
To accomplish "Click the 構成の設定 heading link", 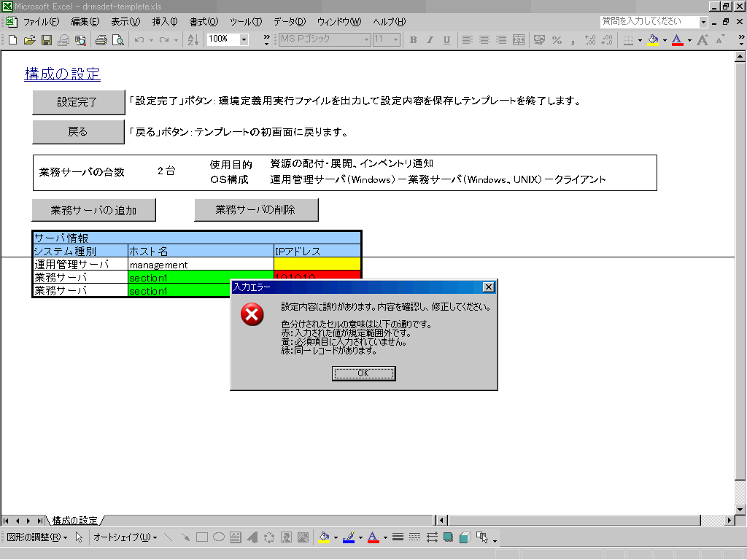I will coord(63,74).
